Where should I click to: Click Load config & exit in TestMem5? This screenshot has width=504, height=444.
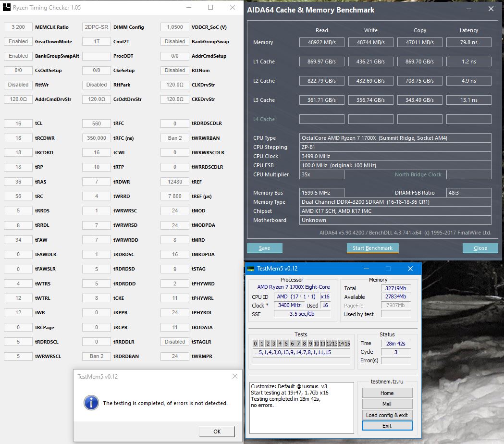point(387,415)
